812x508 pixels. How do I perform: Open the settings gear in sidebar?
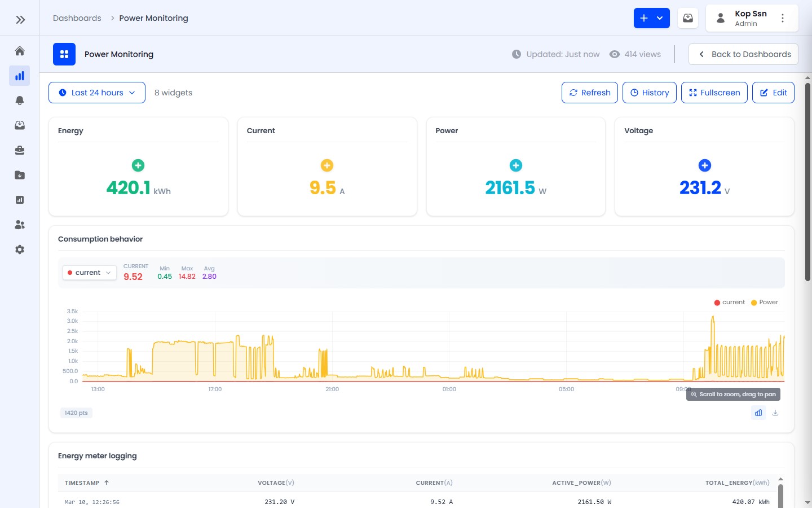[20, 249]
